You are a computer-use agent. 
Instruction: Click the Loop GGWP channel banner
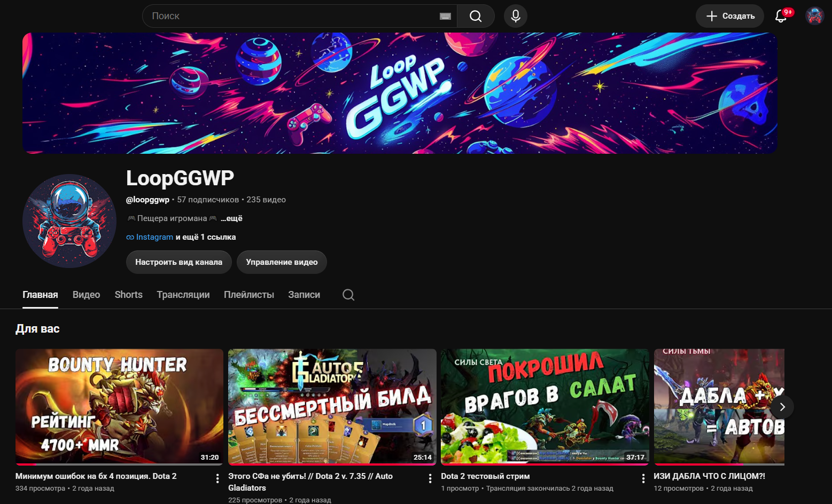point(400,93)
